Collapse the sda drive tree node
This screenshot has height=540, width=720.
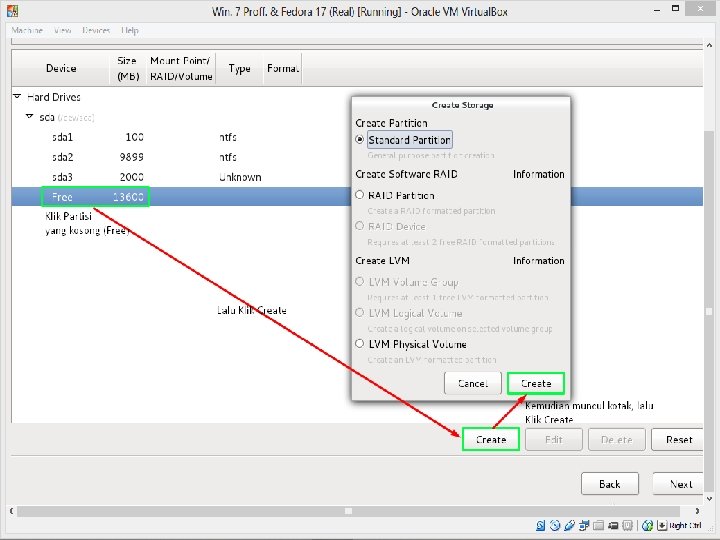click(29, 117)
